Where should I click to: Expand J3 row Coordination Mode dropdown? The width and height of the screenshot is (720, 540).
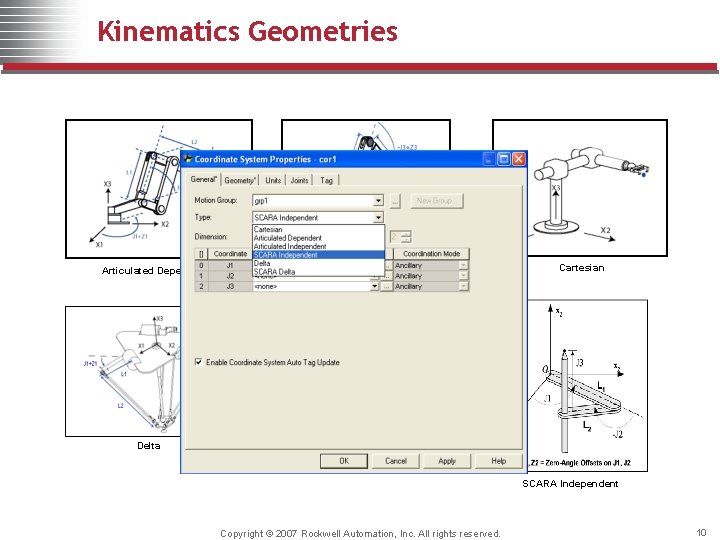click(x=463, y=286)
